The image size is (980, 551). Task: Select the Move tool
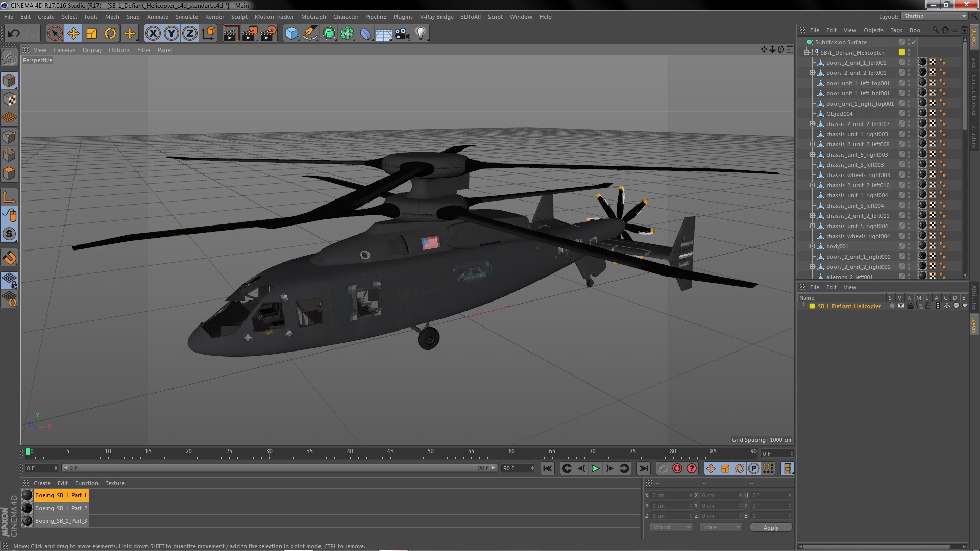tap(73, 34)
